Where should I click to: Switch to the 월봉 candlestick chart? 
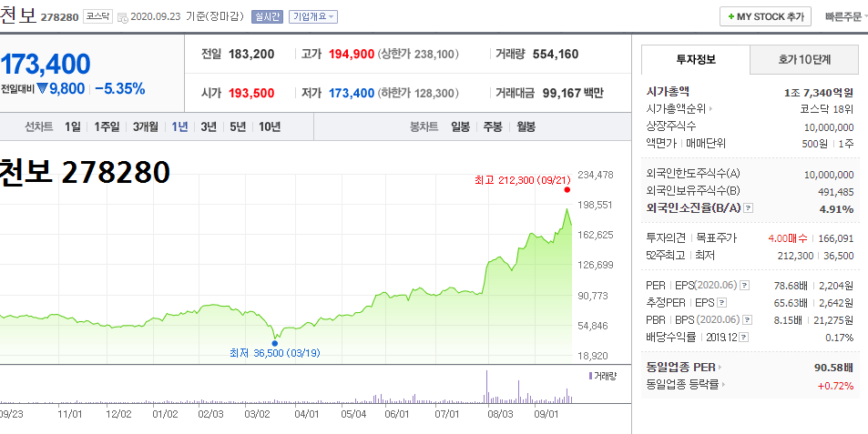coord(526,126)
